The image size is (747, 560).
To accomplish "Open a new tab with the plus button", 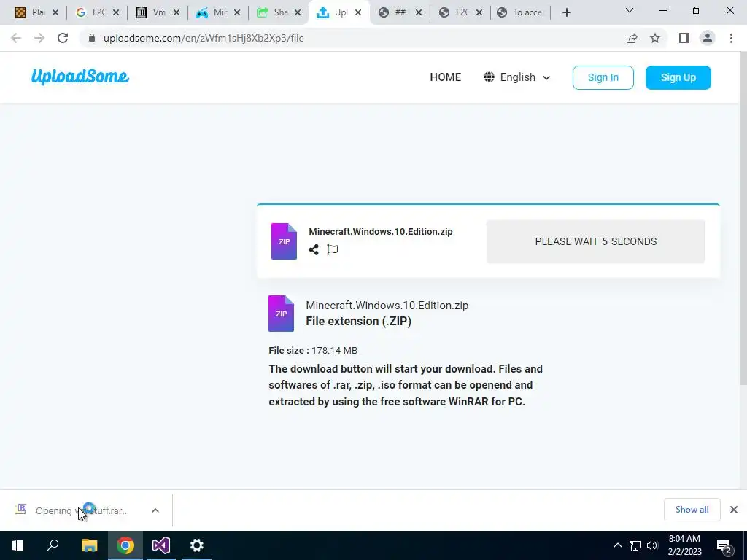I will [566, 12].
